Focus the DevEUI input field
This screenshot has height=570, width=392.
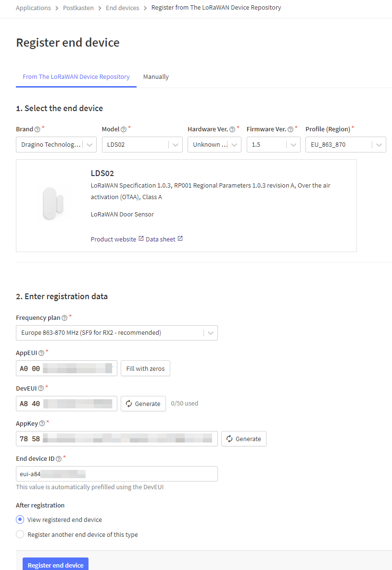pyautogui.click(x=66, y=404)
